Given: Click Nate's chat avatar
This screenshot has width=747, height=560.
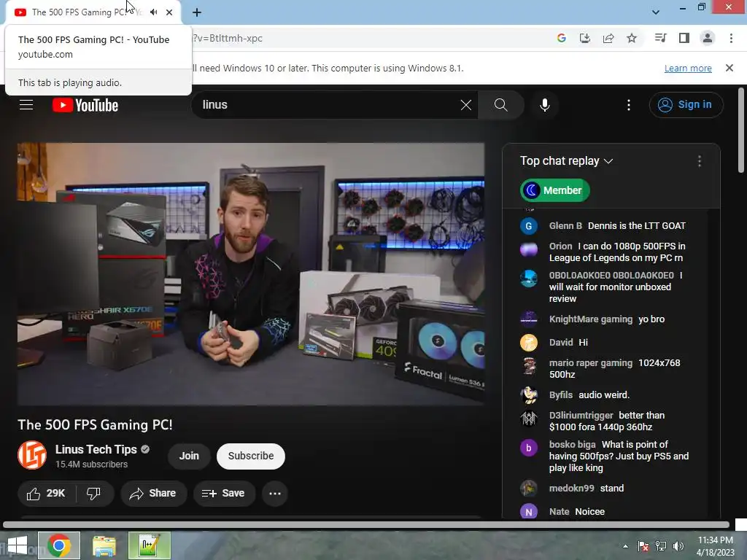Looking at the screenshot, I should tap(529, 512).
